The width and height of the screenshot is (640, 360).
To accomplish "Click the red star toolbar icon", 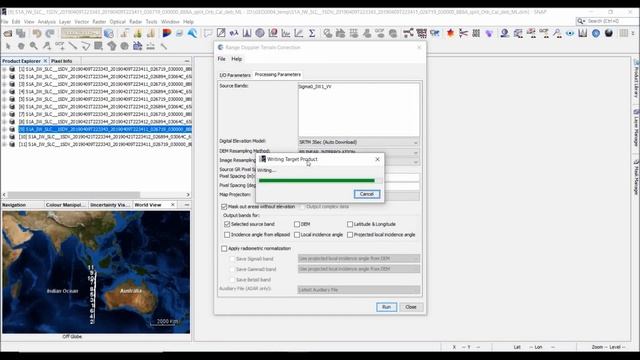I will point(450,33).
